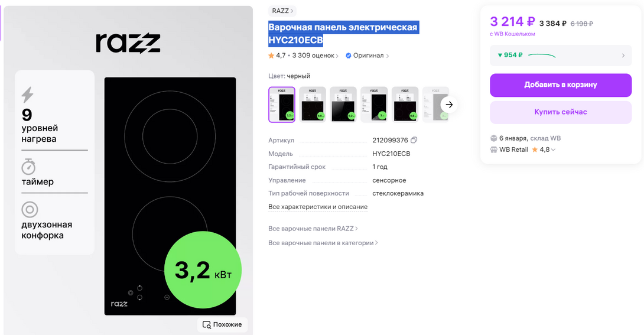Click the large razz logo above the cooktop
Viewport: 644px width, 335px height.
[128, 43]
